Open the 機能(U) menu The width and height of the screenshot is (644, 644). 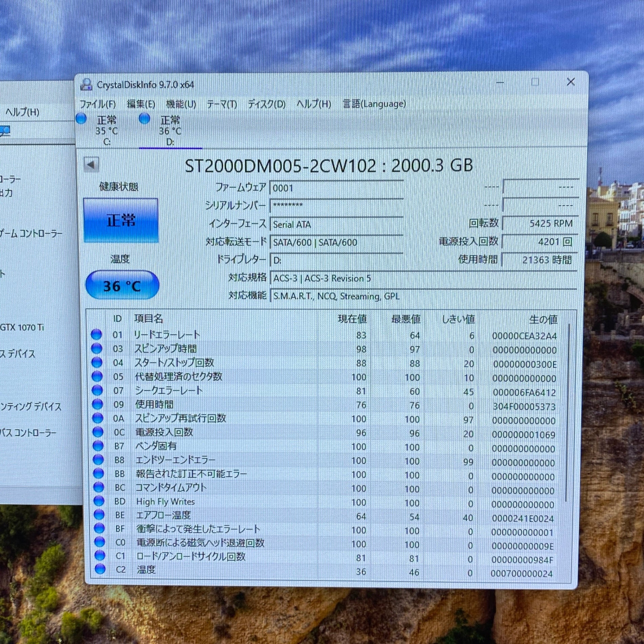pos(181,104)
